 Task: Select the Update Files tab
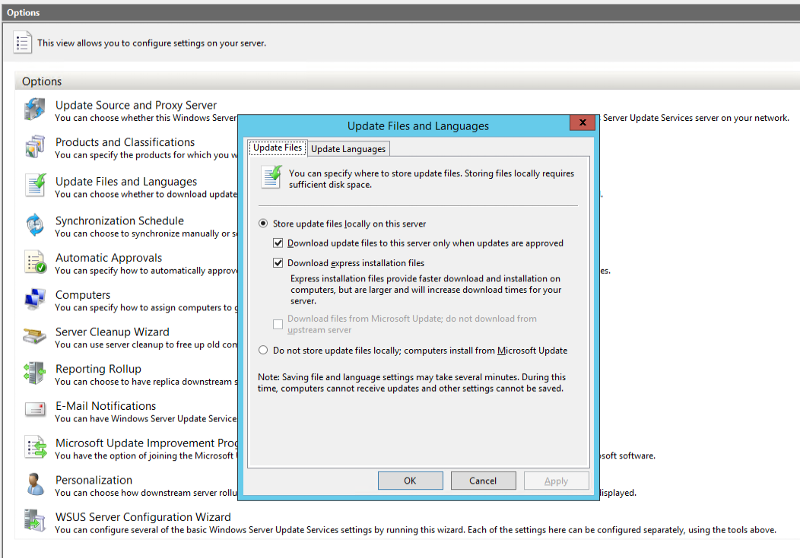point(278,147)
